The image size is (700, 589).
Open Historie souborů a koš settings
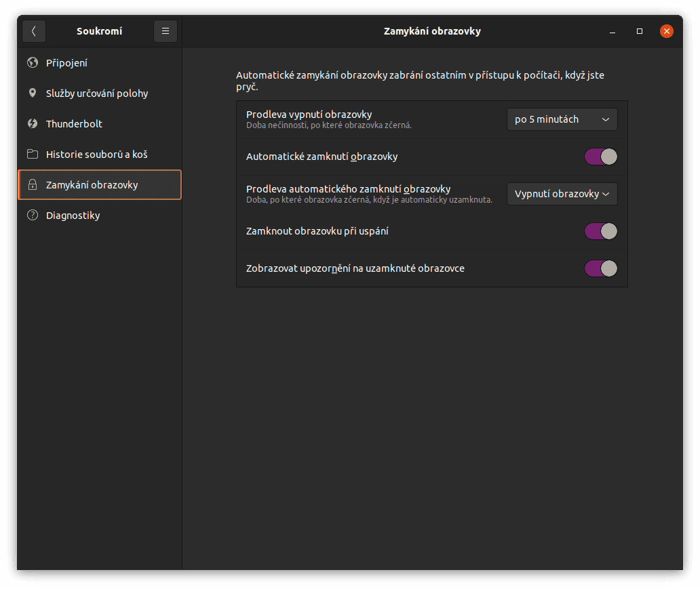point(95,154)
